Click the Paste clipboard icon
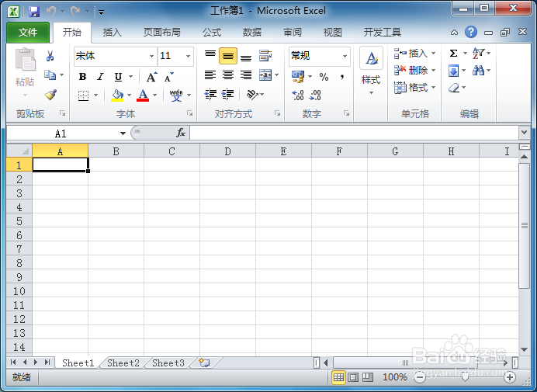The image size is (537, 392). (25, 60)
